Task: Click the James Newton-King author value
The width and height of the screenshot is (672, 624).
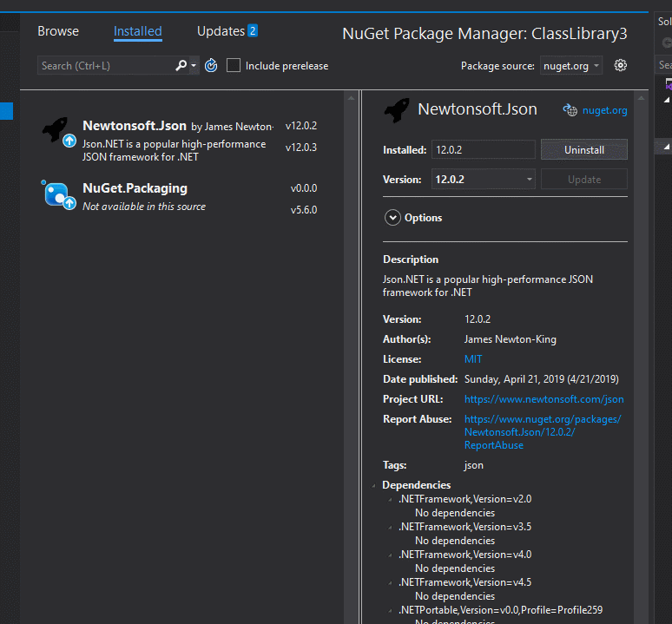Action: pyautogui.click(x=510, y=339)
